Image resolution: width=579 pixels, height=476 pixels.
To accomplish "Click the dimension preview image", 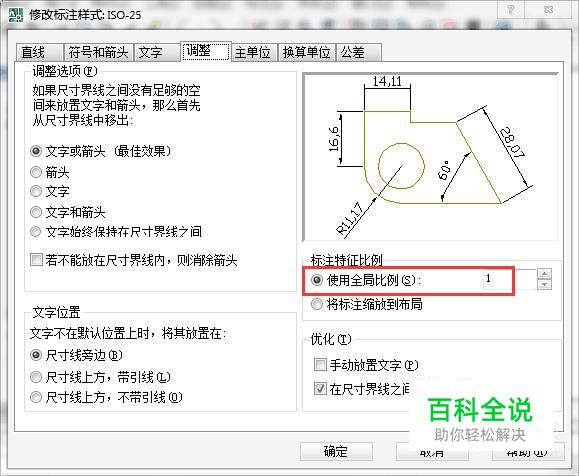I will click(x=430, y=157).
